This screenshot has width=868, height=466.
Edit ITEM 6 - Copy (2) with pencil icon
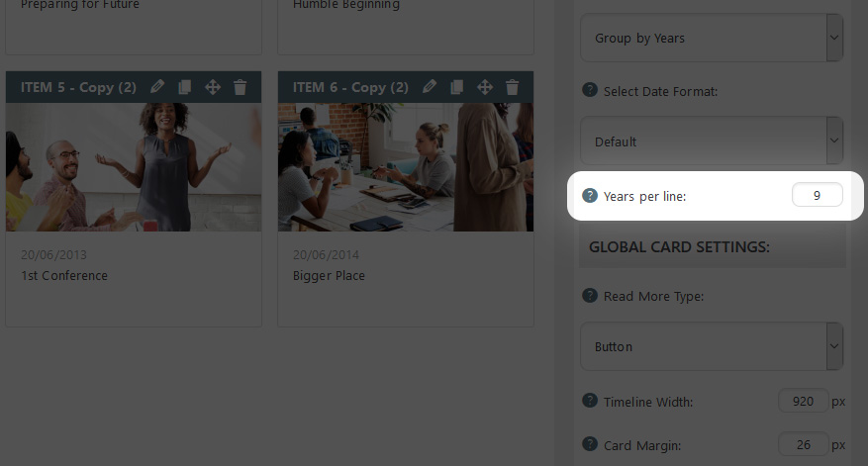click(x=429, y=86)
